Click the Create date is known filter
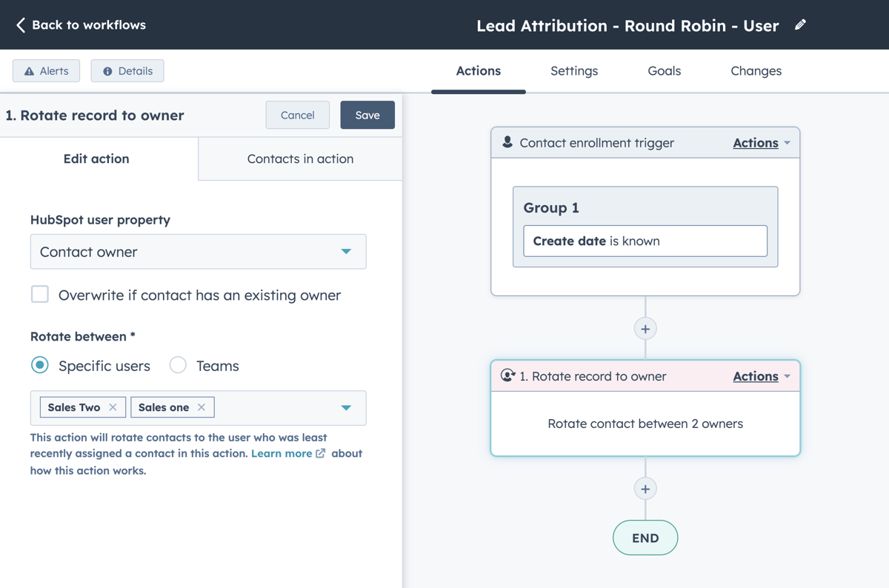Viewport: 889px width, 588px height. 644,241
